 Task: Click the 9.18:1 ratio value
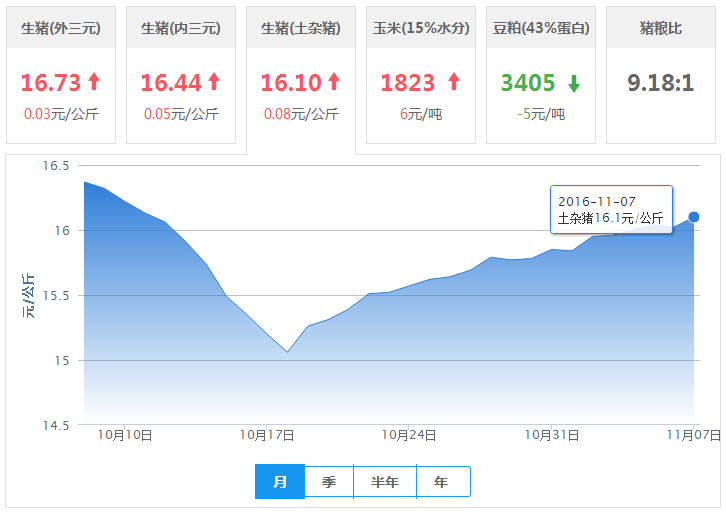tap(660, 83)
